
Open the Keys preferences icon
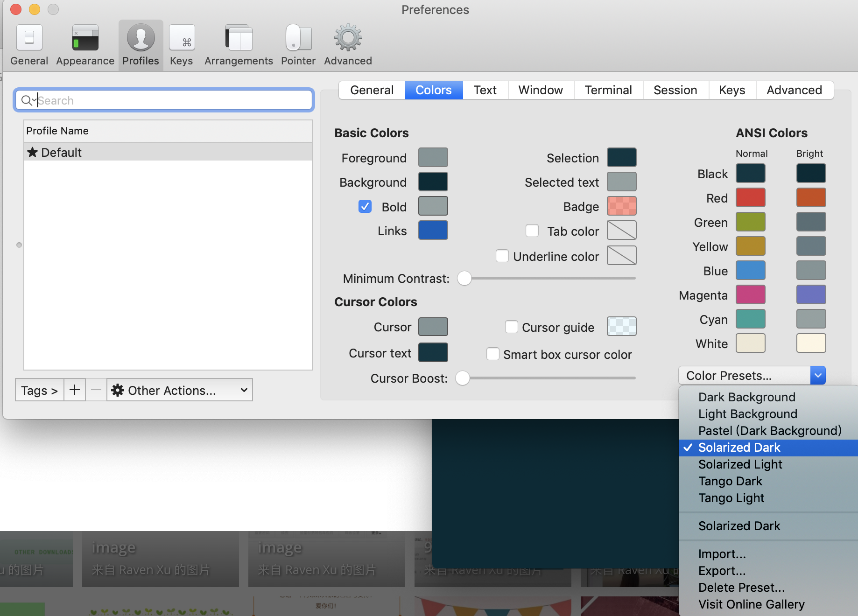coord(182,37)
